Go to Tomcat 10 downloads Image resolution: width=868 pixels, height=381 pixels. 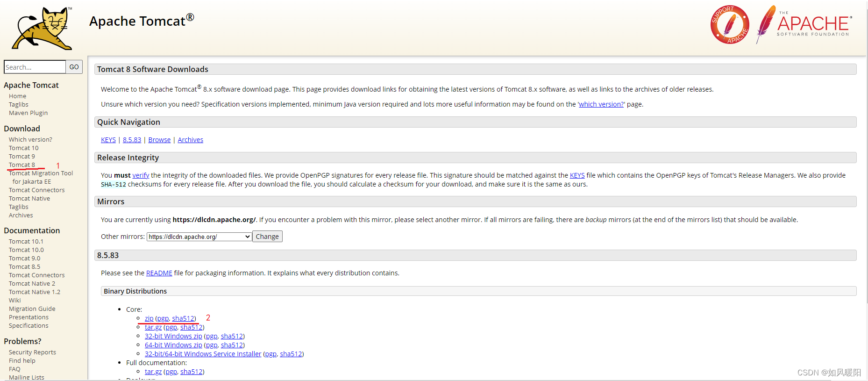(x=24, y=148)
